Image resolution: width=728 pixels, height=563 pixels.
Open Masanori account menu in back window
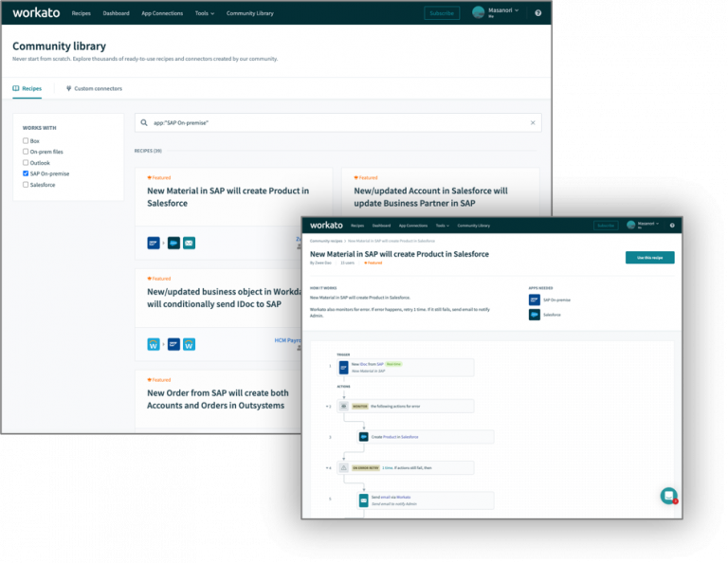coord(503,10)
